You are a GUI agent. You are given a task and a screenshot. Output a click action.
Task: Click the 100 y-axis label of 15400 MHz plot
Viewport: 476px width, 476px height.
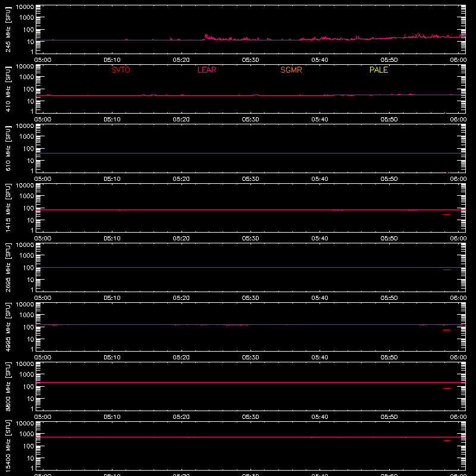(x=29, y=446)
